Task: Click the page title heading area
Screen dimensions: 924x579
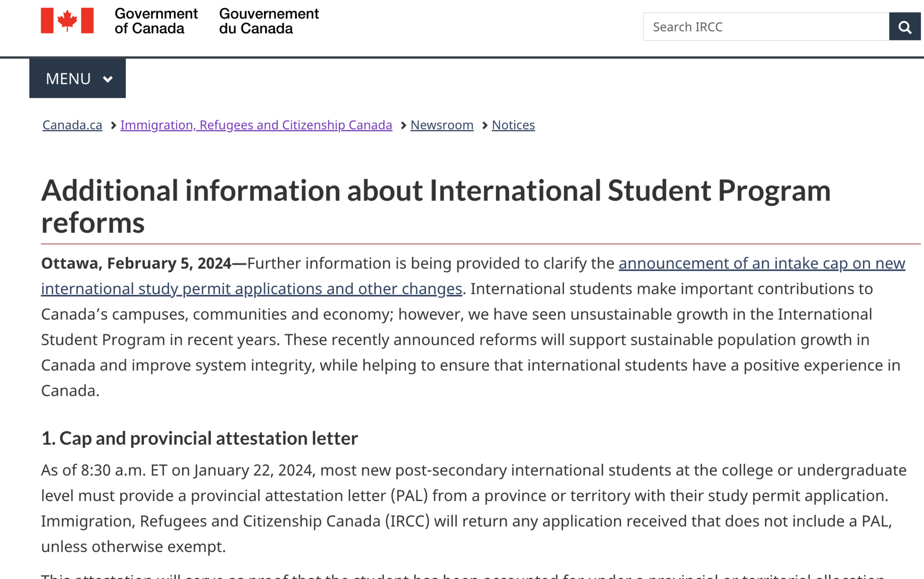Action: pyautogui.click(x=435, y=205)
